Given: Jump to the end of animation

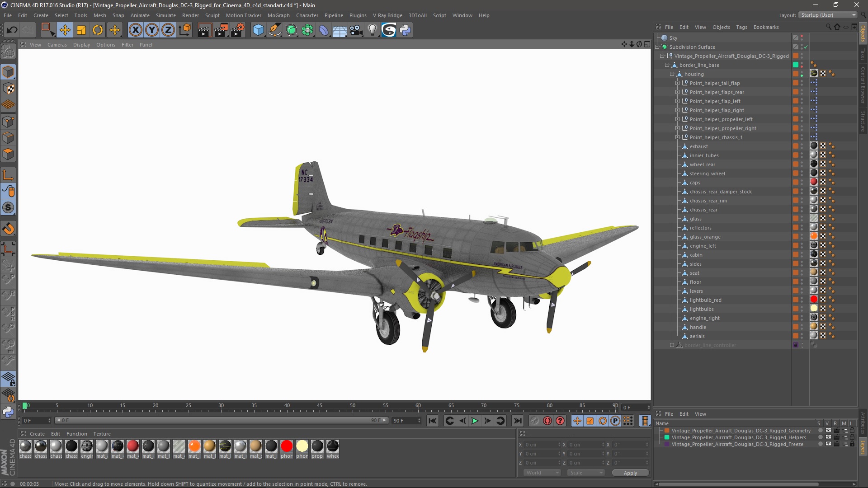Looking at the screenshot, I should click(x=517, y=421).
